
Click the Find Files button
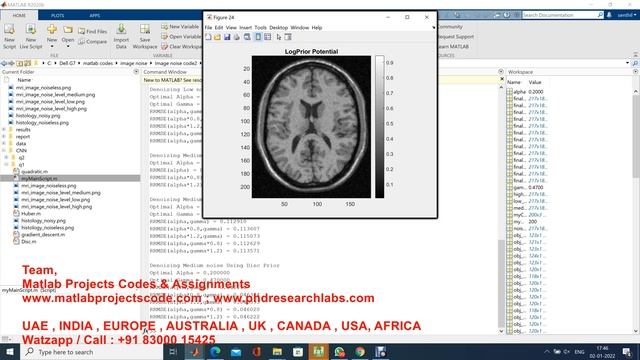pos(93,31)
